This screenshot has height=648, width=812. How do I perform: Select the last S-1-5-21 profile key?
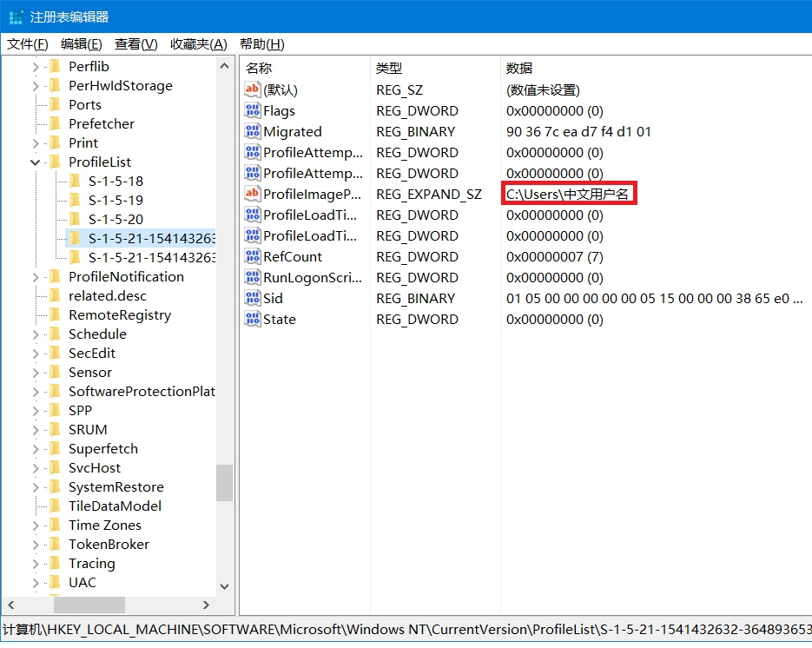(x=152, y=257)
